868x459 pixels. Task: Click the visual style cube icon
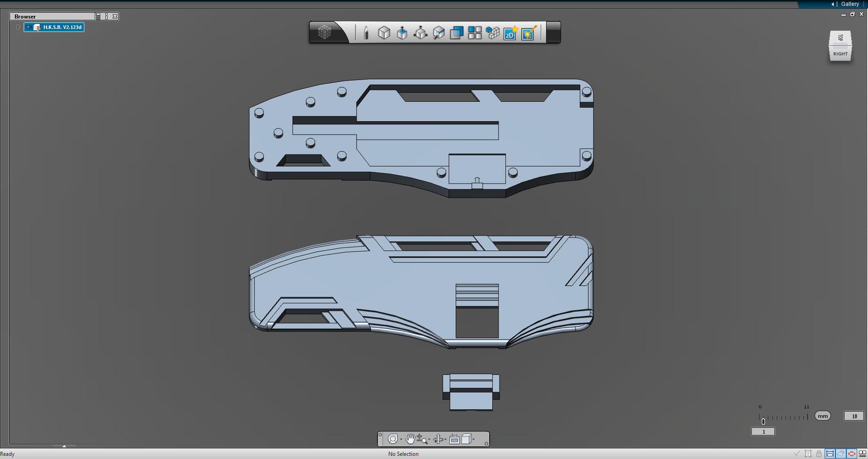[467, 439]
